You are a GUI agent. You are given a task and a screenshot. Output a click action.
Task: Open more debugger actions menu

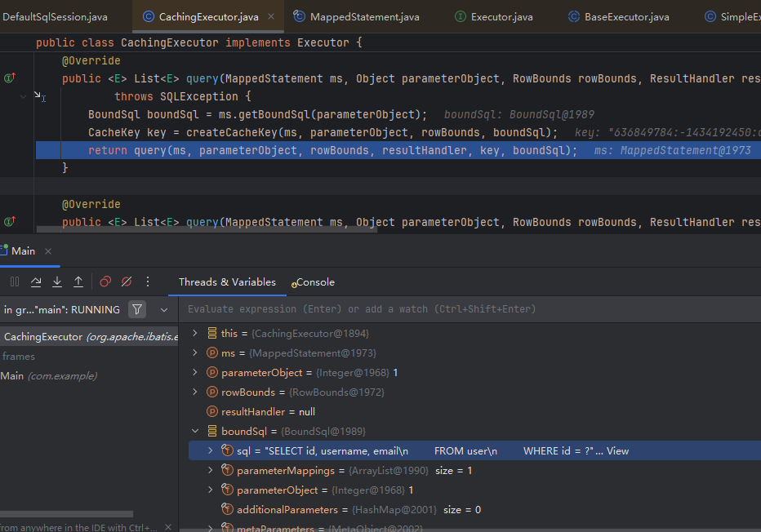point(148,282)
